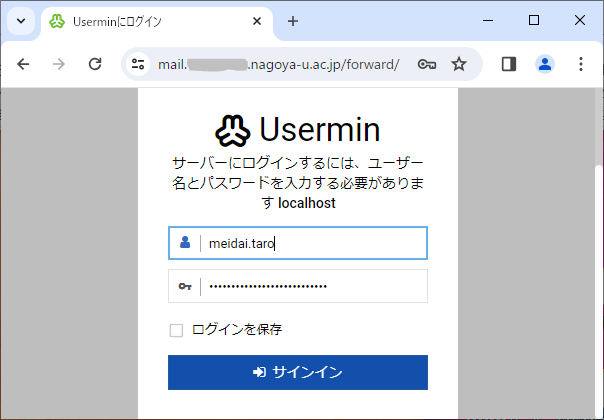The width and height of the screenshot is (604, 420).
Task: Click the key icon in password field
Action: point(185,286)
